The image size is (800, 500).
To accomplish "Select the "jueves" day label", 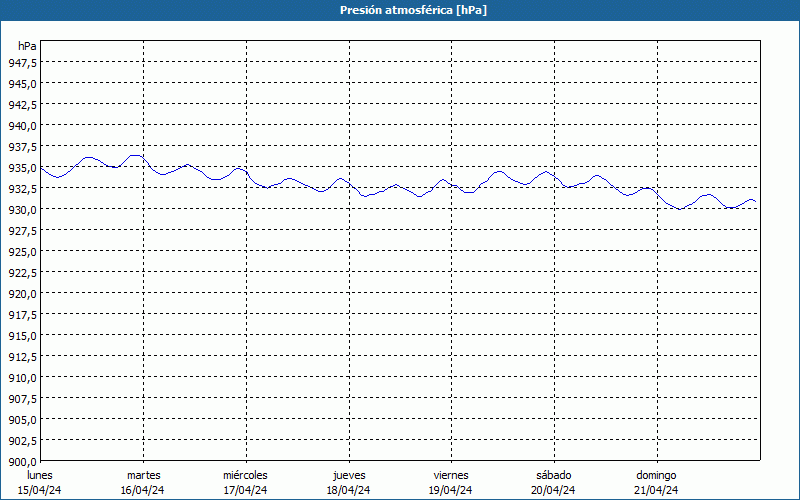I will point(348,474).
